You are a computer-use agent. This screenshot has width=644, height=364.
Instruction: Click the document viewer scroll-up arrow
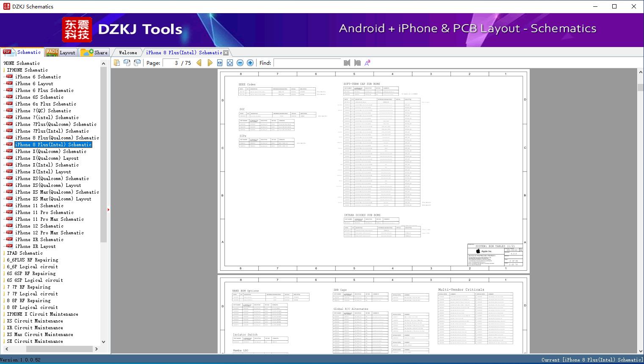click(641, 72)
